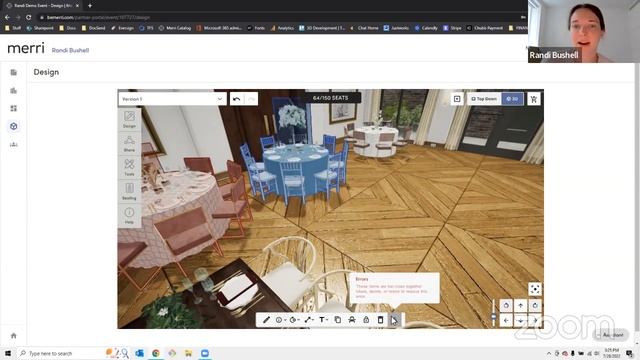Click the square frame icon beside Top Down

point(457,99)
